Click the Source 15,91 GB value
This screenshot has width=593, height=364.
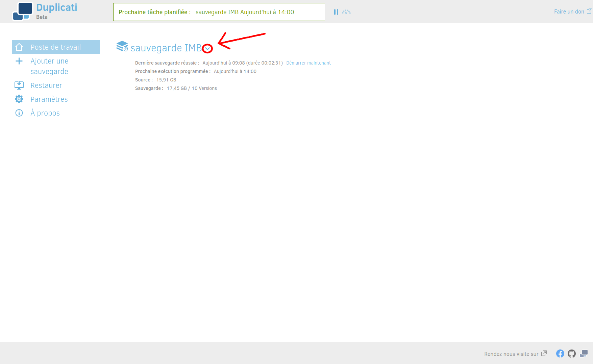[x=166, y=80]
